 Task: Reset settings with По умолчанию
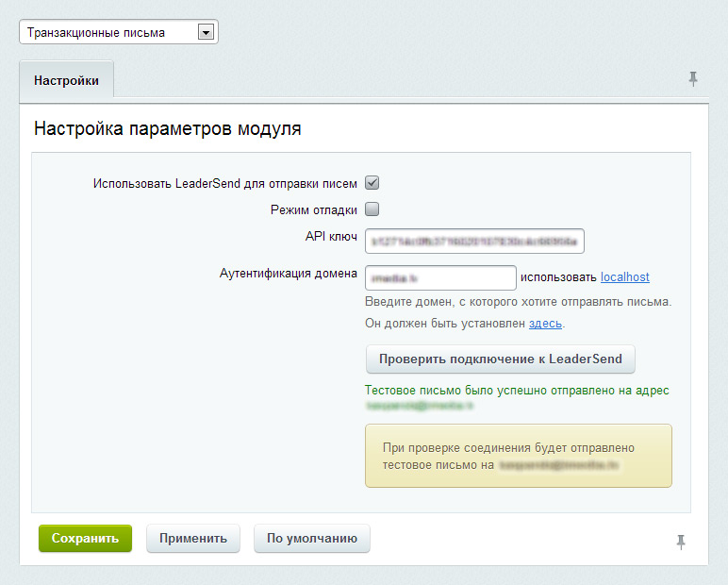312,538
